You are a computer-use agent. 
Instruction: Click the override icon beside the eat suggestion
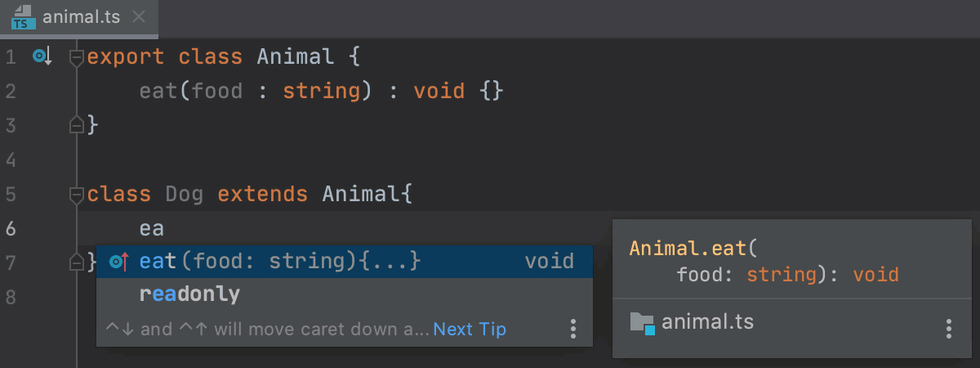coord(118,262)
